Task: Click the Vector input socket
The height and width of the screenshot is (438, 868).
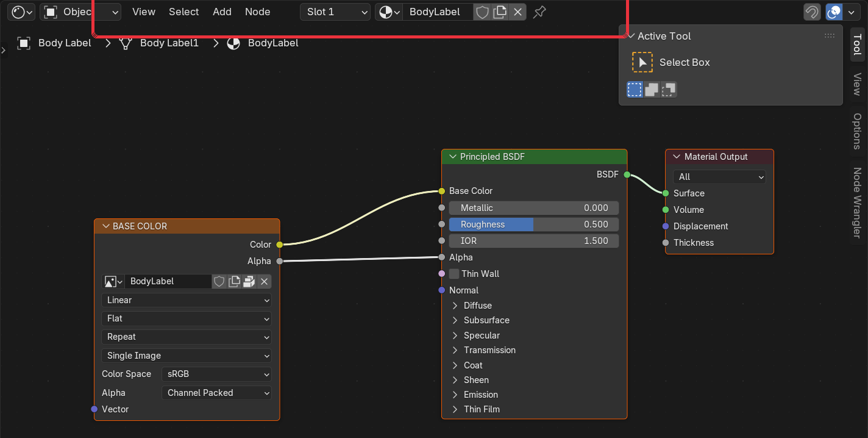Action: pyautogui.click(x=94, y=409)
